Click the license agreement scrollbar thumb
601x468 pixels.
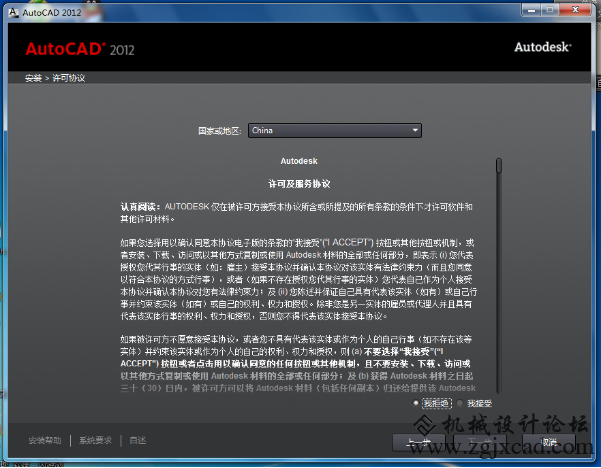pos(499,166)
